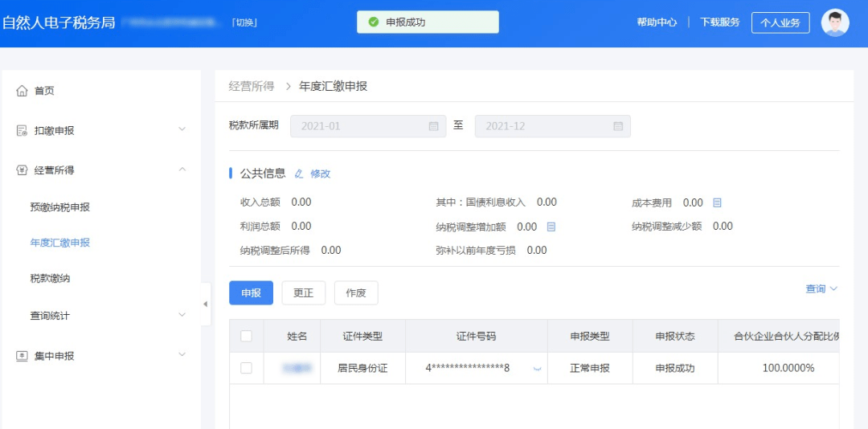Viewport: 868px width, 429px height.
Task: Open the 纳税调整增加额 detail list icon
Action: [551, 227]
